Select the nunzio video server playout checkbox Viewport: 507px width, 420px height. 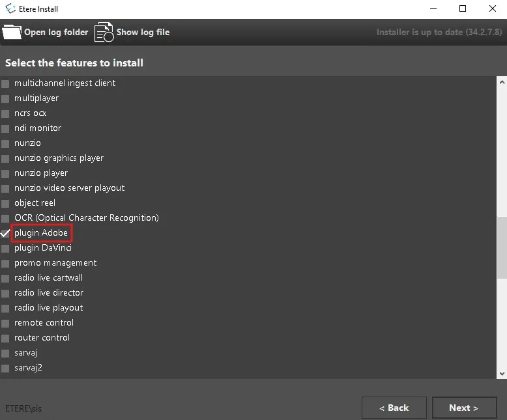pos(5,188)
